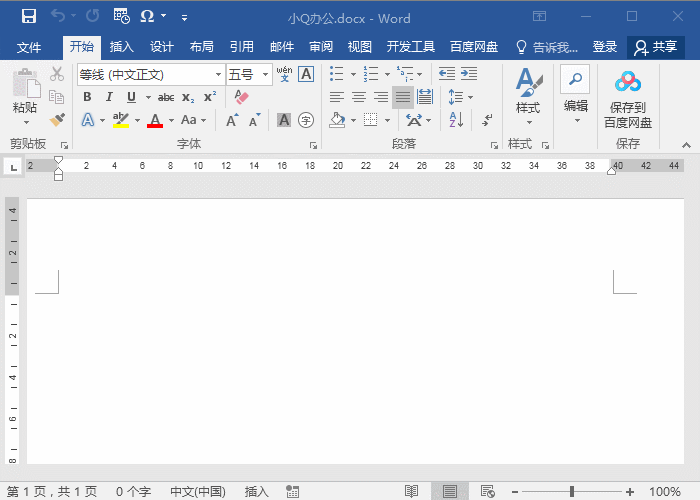Image resolution: width=700 pixels, height=500 pixels.
Task: Switch to the 开发工具 Developer tab
Action: (411, 47)
